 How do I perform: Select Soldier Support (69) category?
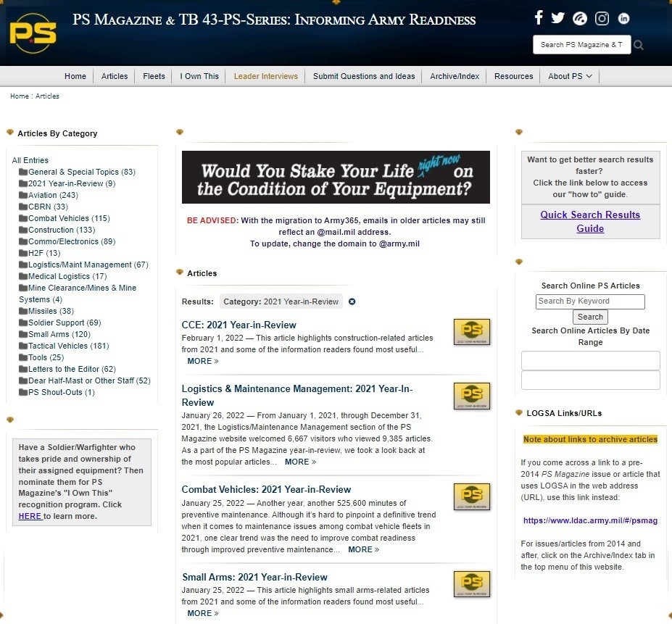point(65,323)
